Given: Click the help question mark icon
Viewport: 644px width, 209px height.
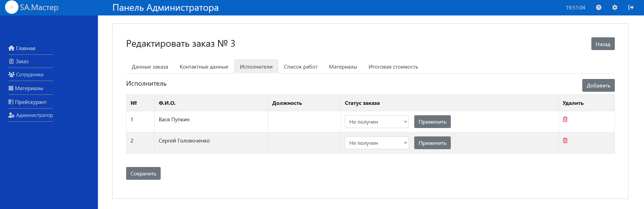Looking at the screenshot, I should pyautogui.click(x=599, y=7).
